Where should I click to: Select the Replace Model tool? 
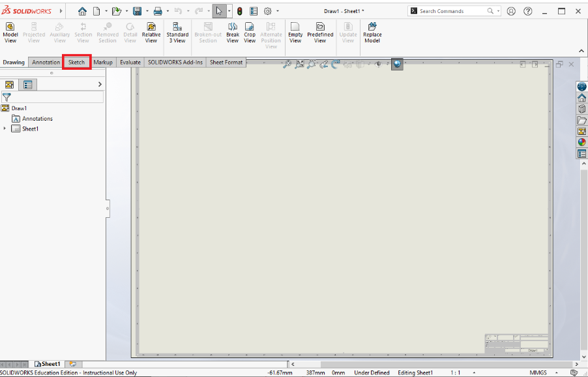tap(372, 31)
